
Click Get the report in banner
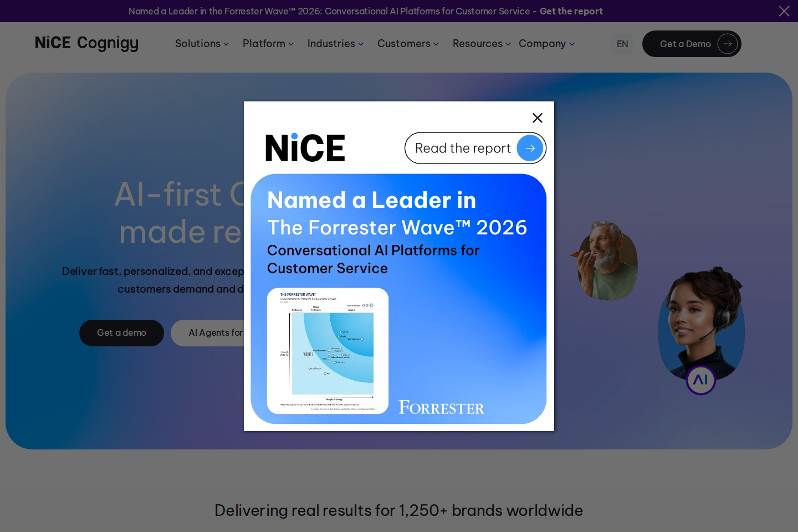(x=571, y=11)
